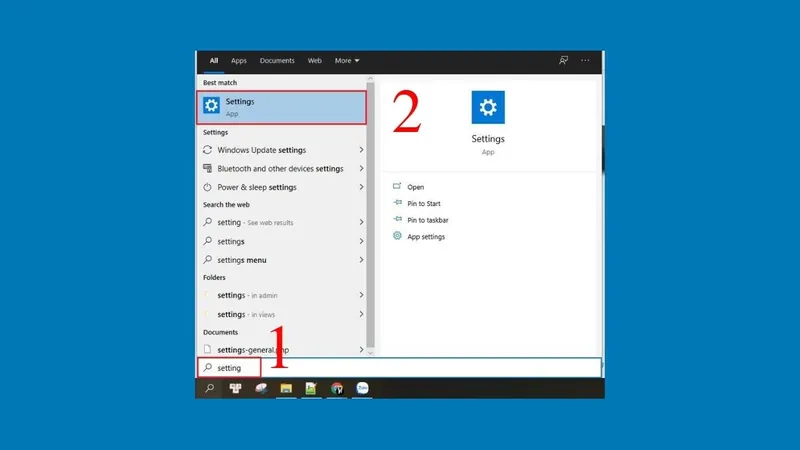The height and width of the screenshot is (450, 800).
Task: Click Pin to taskbar action
Action: (430, 219)
